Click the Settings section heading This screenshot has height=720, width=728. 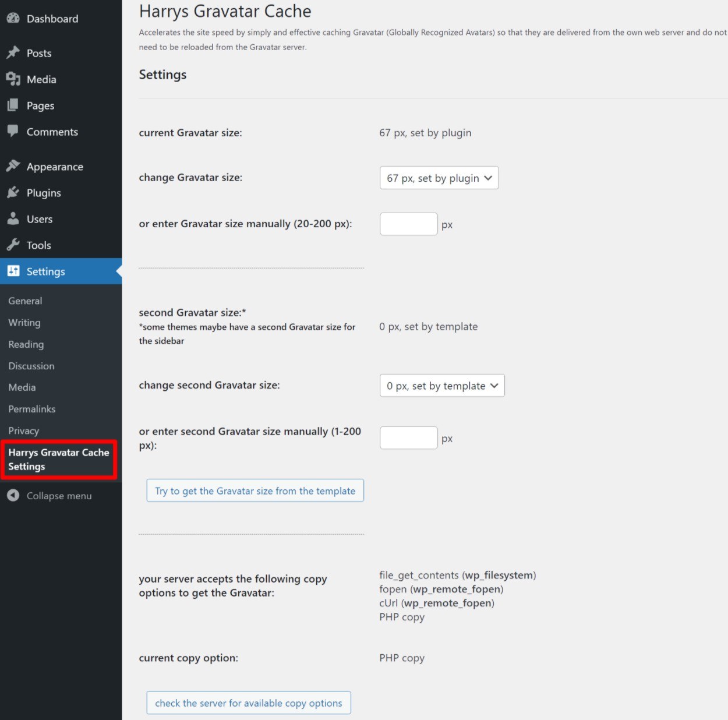coord(163,75)
